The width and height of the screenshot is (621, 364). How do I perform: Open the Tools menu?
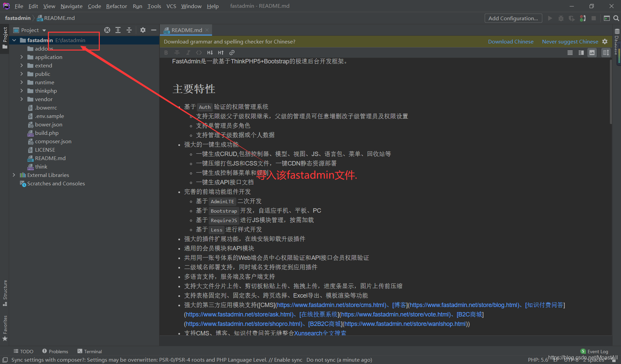[x=154, y=6]
